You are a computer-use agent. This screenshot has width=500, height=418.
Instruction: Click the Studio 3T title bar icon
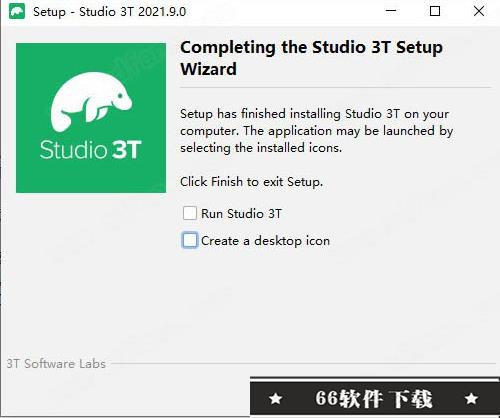pos(17,12)
